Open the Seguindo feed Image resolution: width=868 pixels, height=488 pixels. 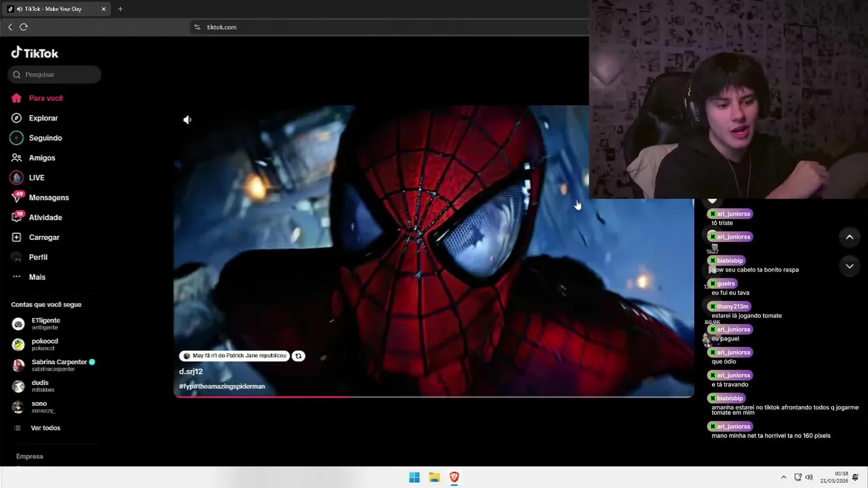(x=45, y=138)
